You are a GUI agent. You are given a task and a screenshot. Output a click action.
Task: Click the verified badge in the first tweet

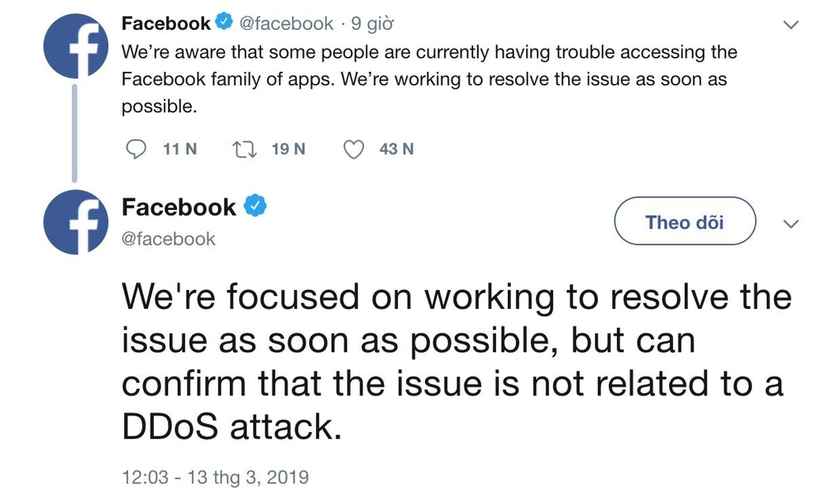pos(223,23)
